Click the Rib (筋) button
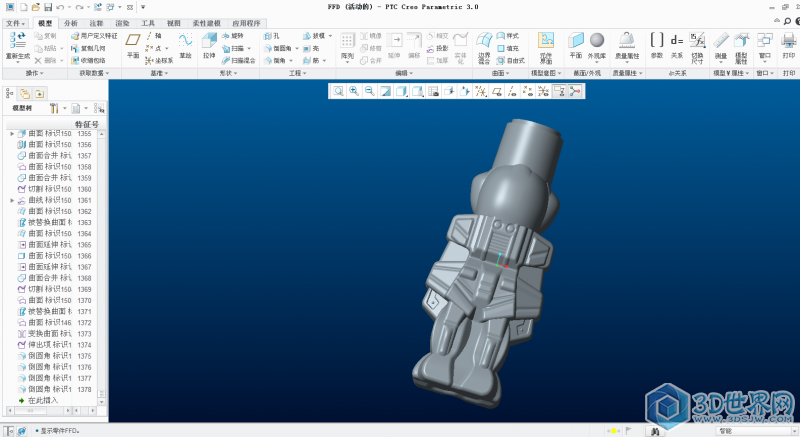800x437 pixels. pos(311,60)
